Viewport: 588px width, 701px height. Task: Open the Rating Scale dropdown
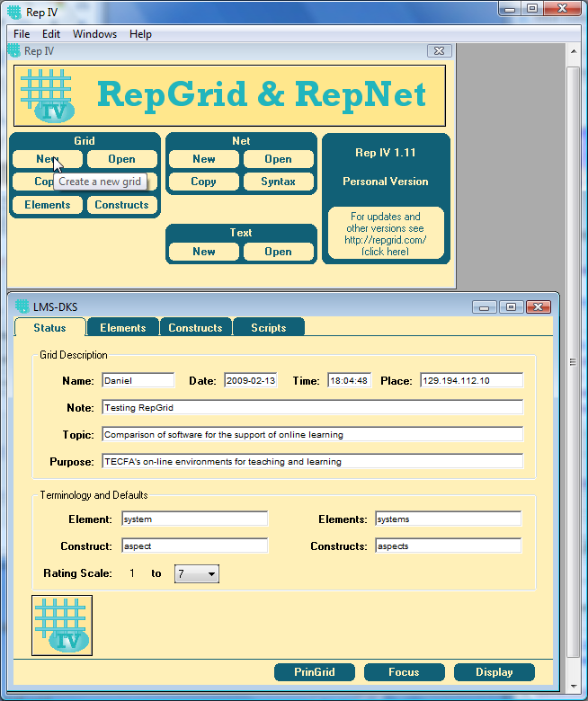[198, 573]
